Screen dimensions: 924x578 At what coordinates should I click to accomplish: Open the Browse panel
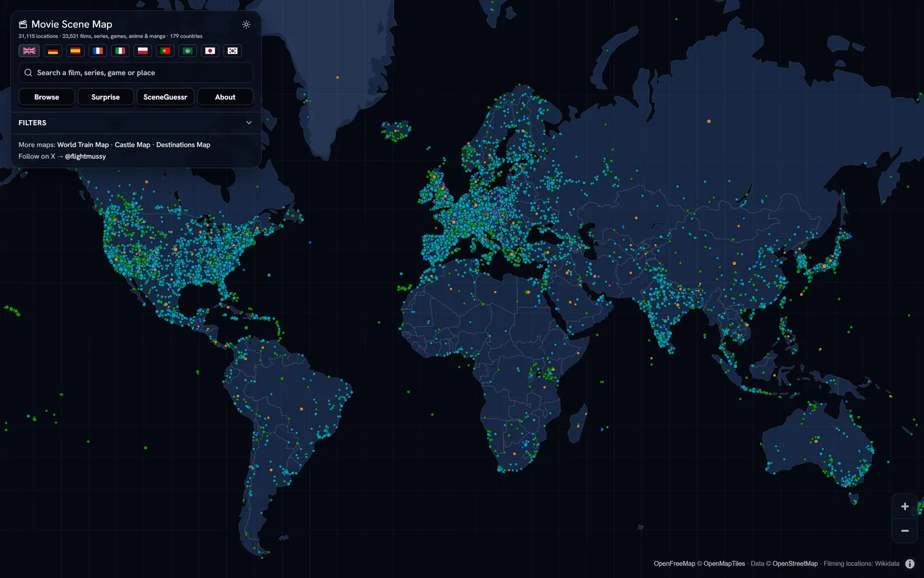[47, 97]
